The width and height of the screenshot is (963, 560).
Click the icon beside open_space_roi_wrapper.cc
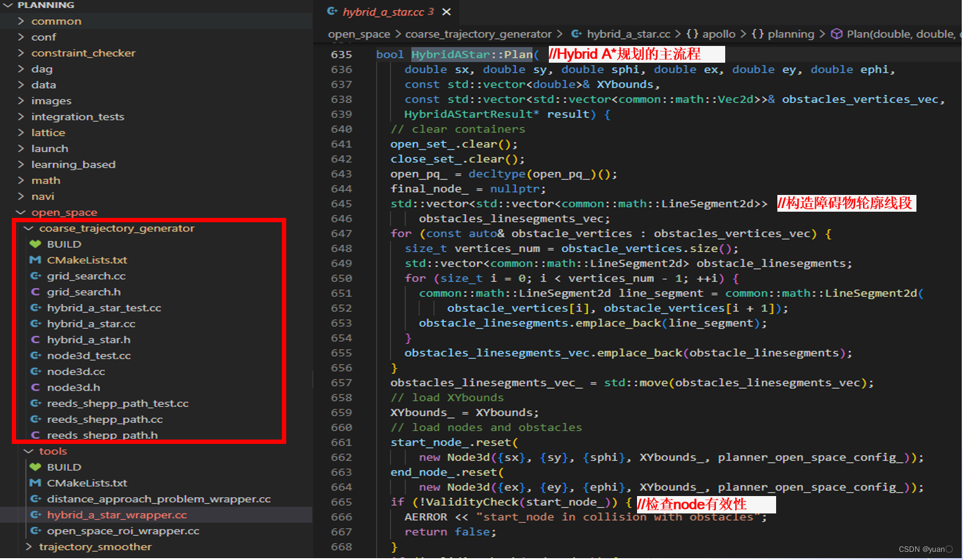35,531
